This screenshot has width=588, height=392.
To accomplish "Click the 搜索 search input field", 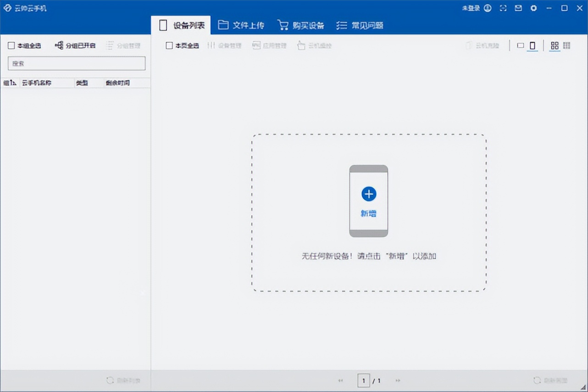I will click(x=76, y=63).
